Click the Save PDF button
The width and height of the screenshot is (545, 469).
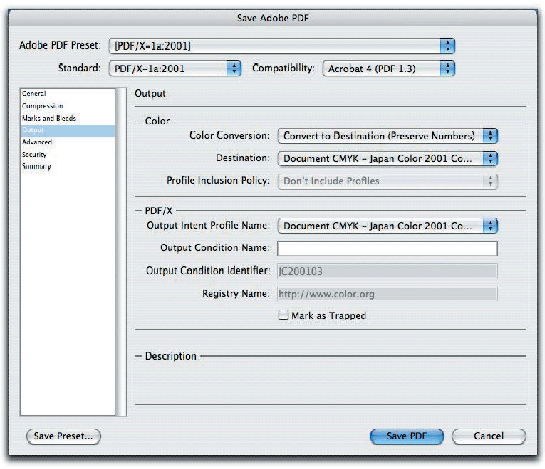(x=407, y=436)
